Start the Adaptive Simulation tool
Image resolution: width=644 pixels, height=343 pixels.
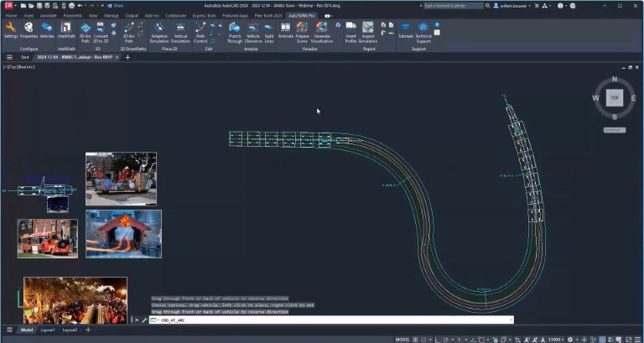pyautogui.click(x=158, y=29)
